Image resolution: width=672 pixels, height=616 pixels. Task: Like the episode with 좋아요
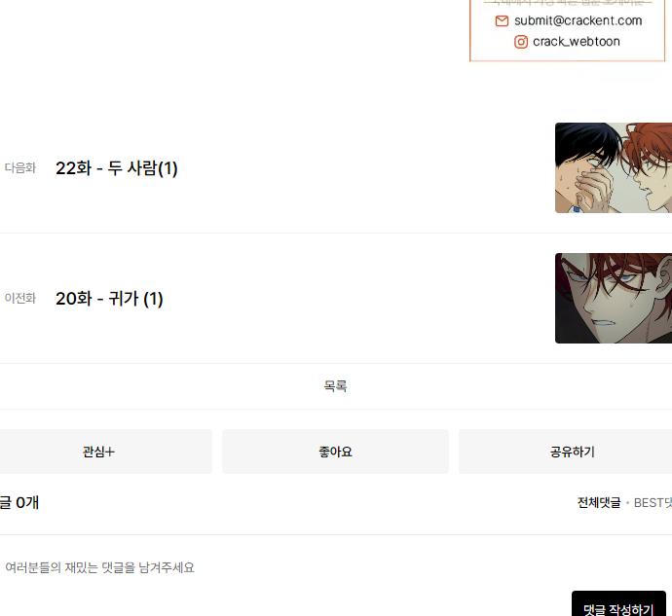(x=336, y=452)
